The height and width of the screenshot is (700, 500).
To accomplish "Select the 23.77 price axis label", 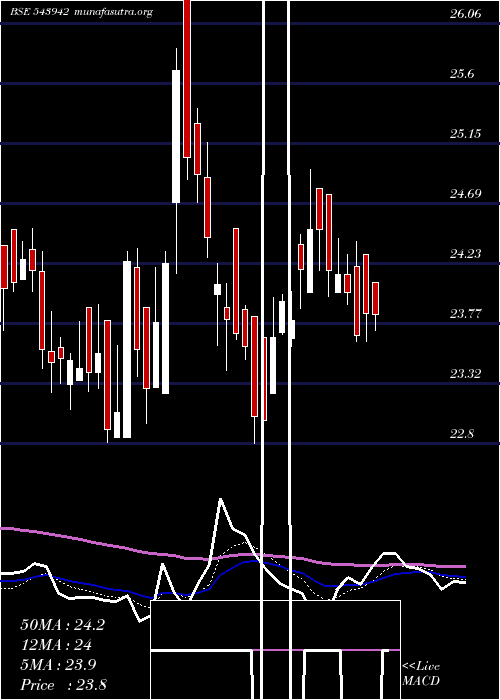I will pyautogui.click(x=466, y=313).
